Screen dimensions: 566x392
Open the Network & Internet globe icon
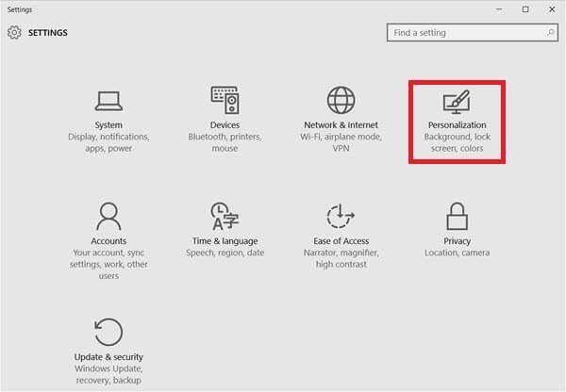pyautogui.click(x=341, y=100)
